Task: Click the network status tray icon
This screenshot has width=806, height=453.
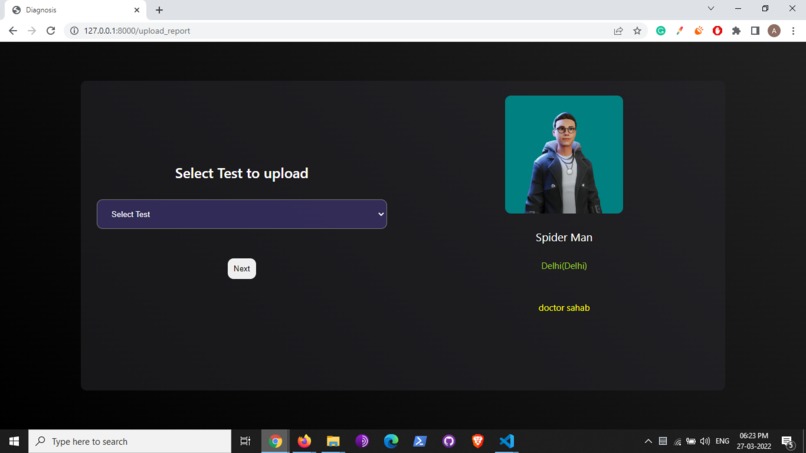Action: point(677,442)
